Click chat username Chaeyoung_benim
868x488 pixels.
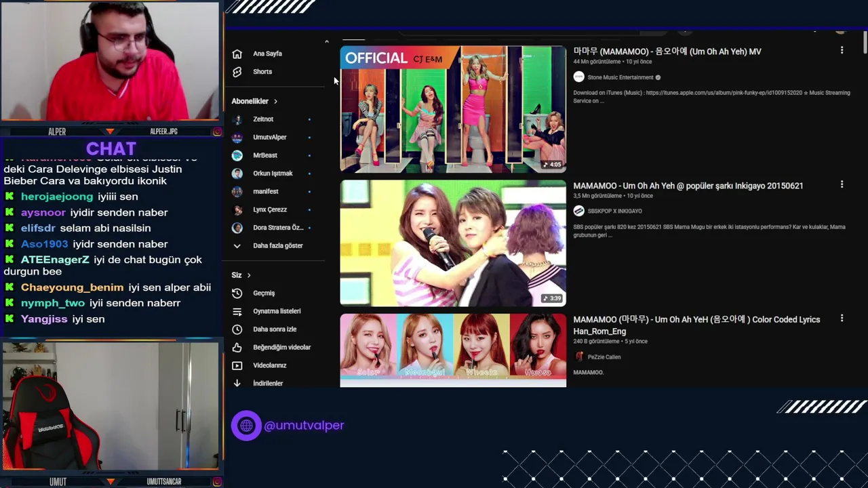point(73,287)
